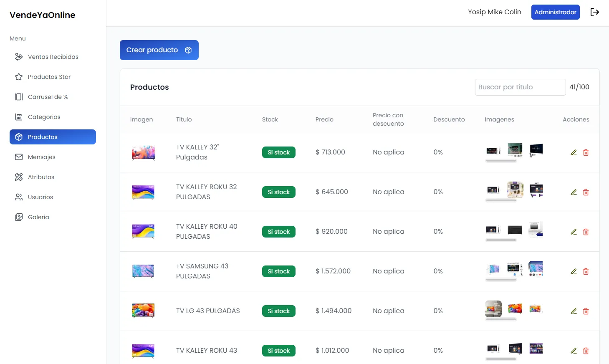Viewport: 609px width, 364px height.
Task: Delete the TV KALLEY 32" Pulgadas product
Action: (586, 153)
